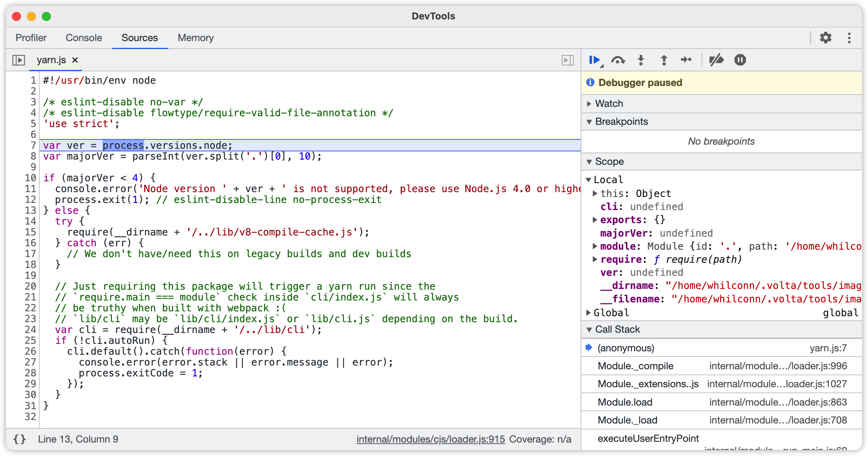
Task: Collapse the Call Stack section
Action: pos(722,329)
